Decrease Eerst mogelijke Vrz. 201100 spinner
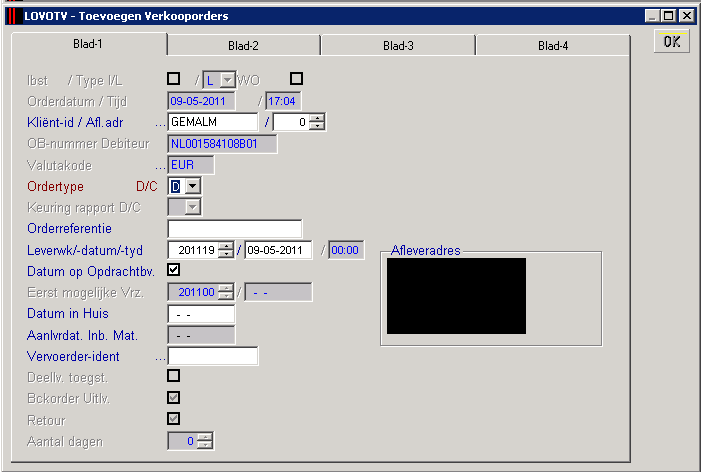The image size is (701, 472). tap(226, 296)
